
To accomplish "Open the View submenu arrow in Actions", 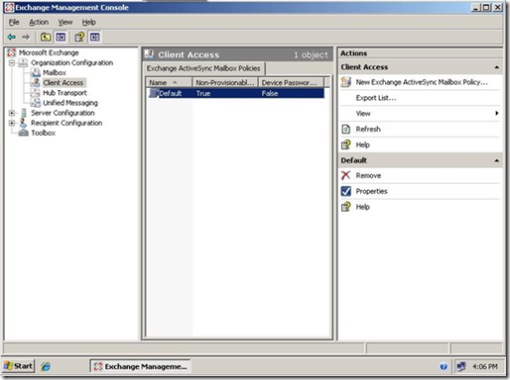I will (x=497, y=113).
